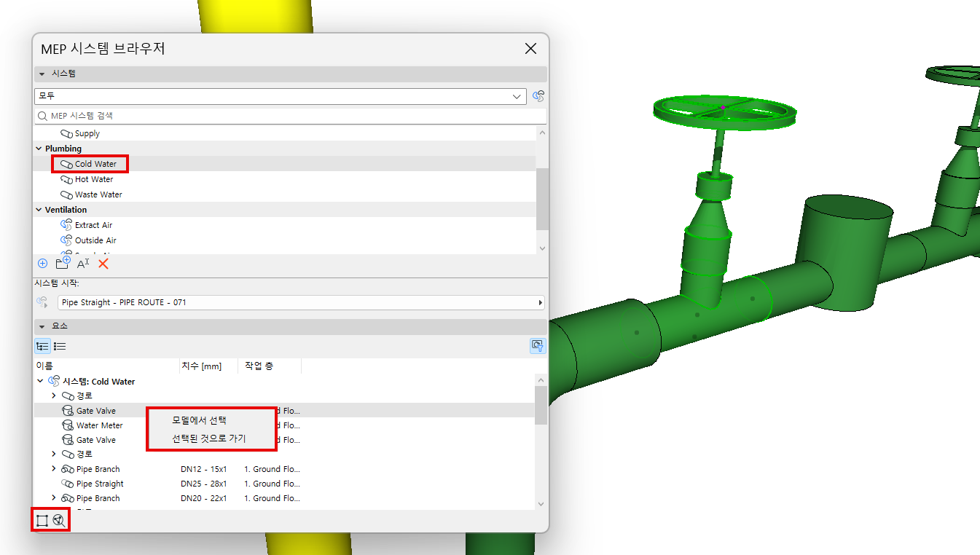Collapse the Ventilation group
Viewport: 980px width, 555px height.
point(39,210)
